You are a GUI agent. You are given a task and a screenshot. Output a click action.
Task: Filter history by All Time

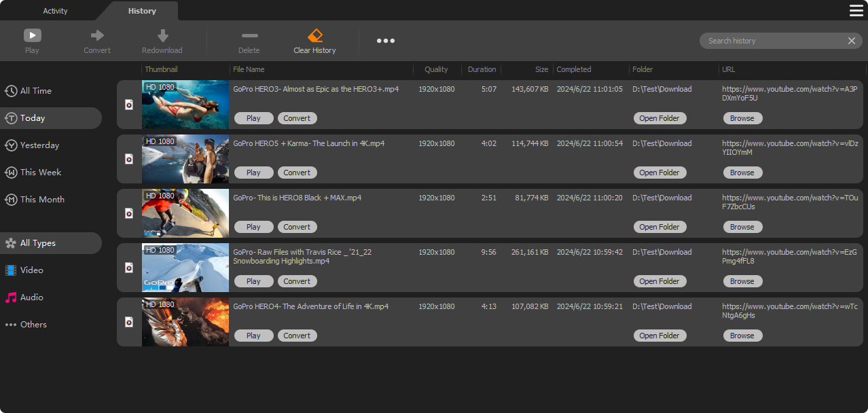coord(51,91)
